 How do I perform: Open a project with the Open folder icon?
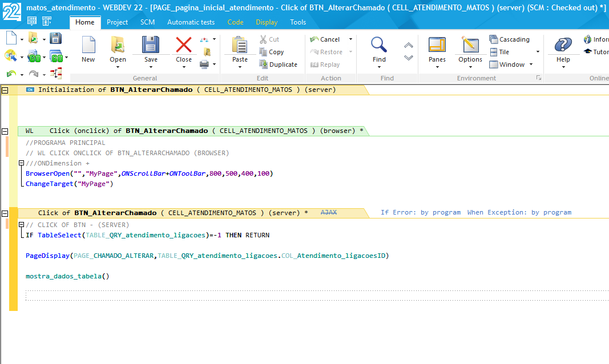[x=118, y=50]
